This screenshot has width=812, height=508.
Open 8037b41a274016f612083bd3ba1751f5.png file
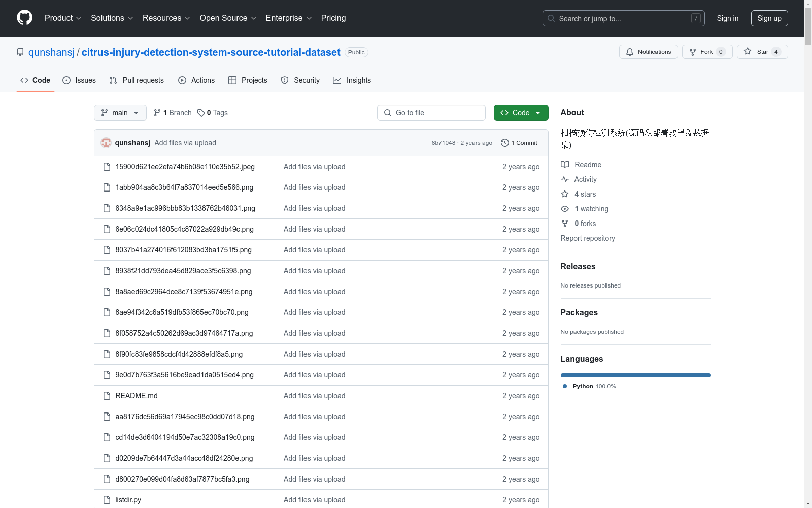click(x=184, y=250)
